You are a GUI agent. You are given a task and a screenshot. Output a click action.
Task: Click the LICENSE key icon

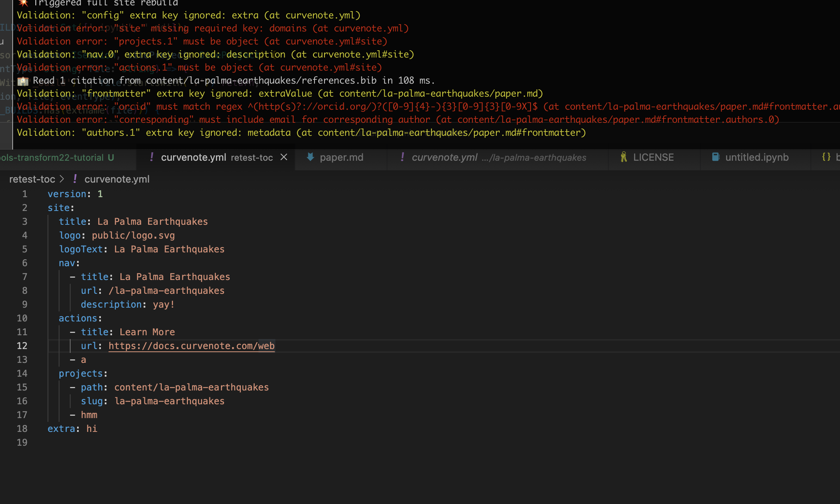(624, 157)
